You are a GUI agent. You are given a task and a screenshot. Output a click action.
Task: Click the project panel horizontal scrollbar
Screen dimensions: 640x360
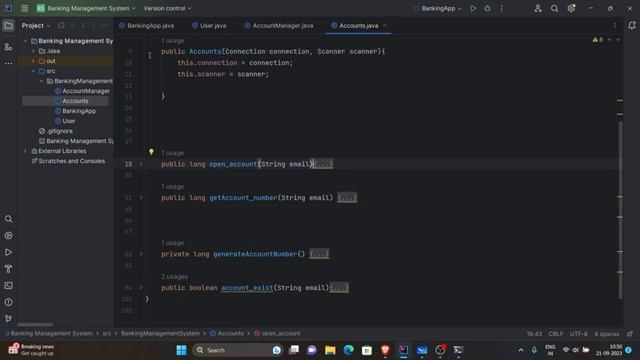click(35, 324)
